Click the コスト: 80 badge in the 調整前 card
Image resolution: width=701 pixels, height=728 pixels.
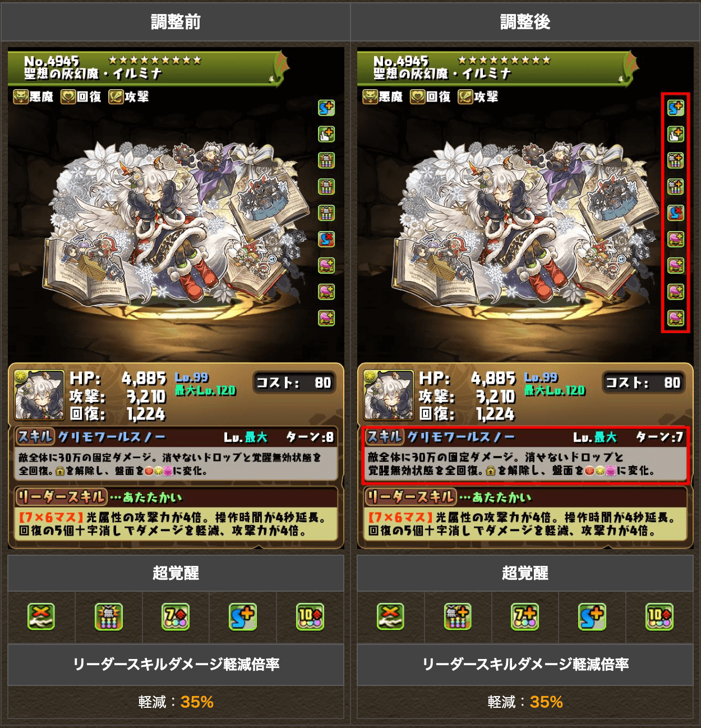(294, 383)
